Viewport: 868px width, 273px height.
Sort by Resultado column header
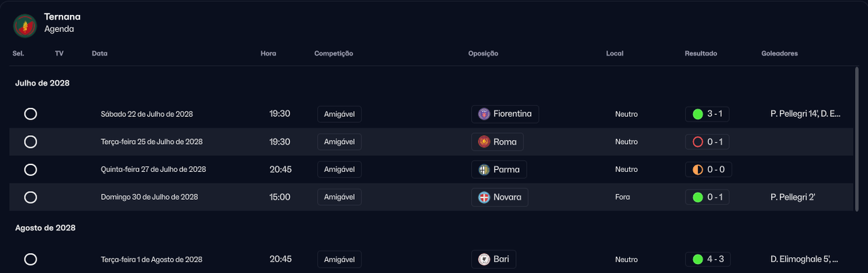[x=701, y=54]
